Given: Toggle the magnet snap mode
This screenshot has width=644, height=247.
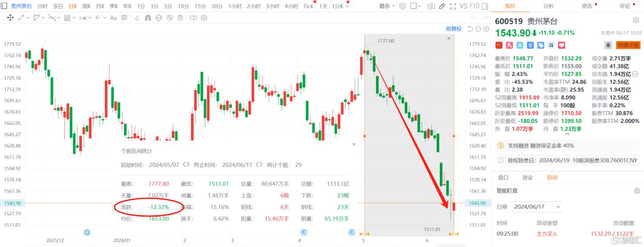Looking at the screenshot, I should click(148, 18).
